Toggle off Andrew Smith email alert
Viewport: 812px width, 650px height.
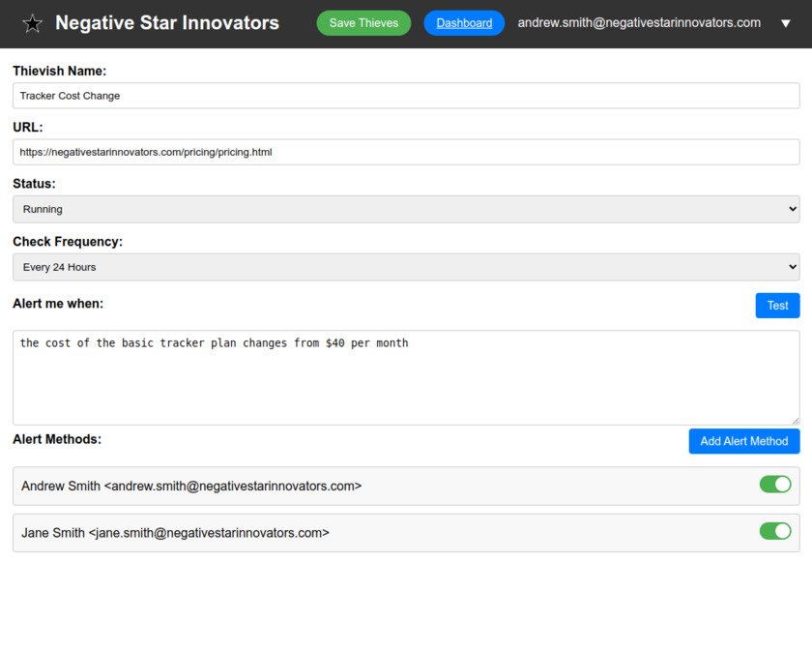coord(774,485)
